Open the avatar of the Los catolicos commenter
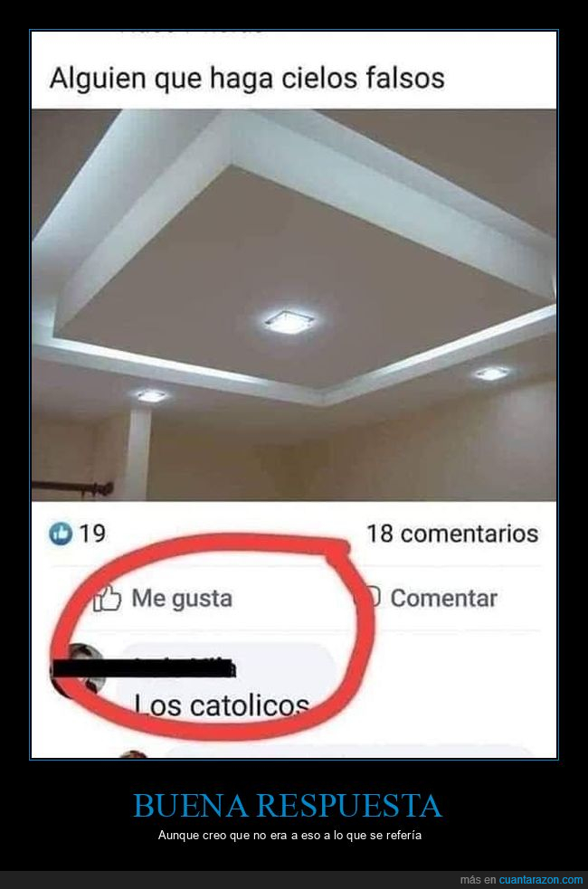Image resolution: width=588 pixels, height=889 pixels. pyautogui.click(x=80, y=669)
